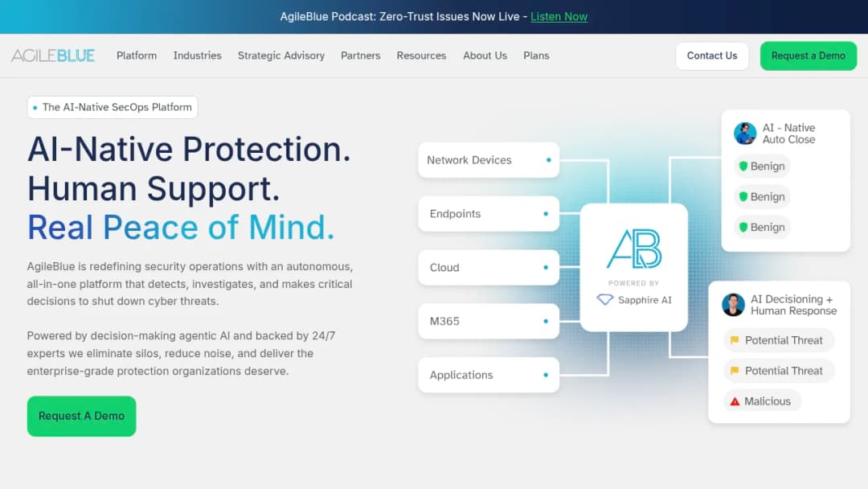Click the red Malicious warning triangle icon

(735, 401)
